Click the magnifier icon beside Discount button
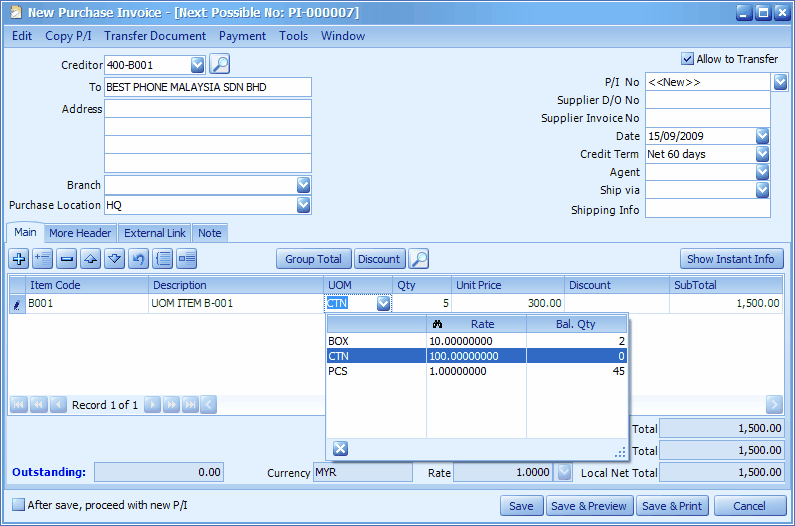 tap(419, 259)
